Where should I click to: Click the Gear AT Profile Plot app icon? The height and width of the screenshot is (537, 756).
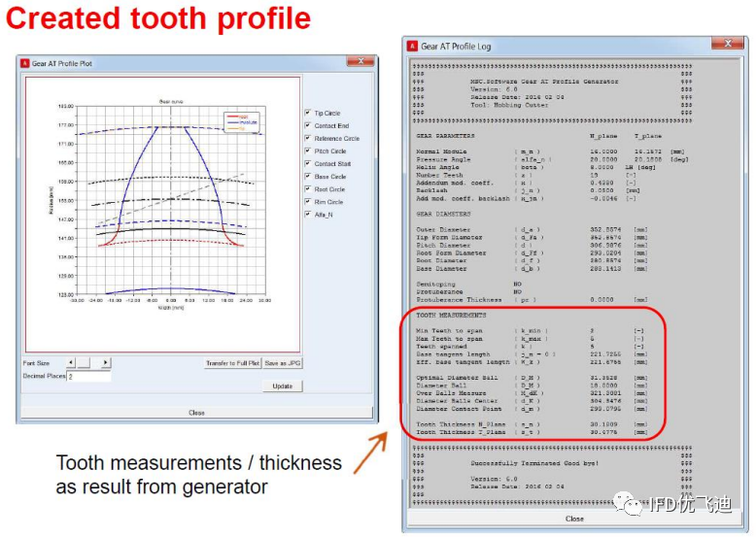pyautogui.click(x=25, y=63)
